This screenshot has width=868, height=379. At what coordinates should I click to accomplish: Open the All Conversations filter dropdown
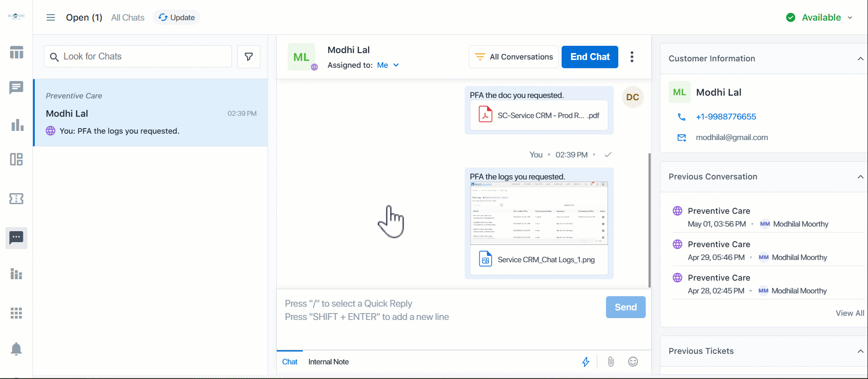[514, 57]
